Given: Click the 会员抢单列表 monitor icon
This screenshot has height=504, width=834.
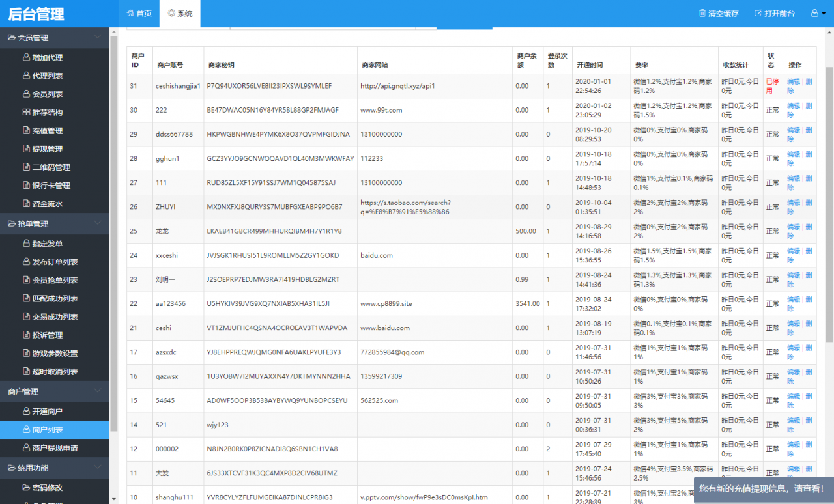Looking at the screenshot, I should click(x=26, y=280).
